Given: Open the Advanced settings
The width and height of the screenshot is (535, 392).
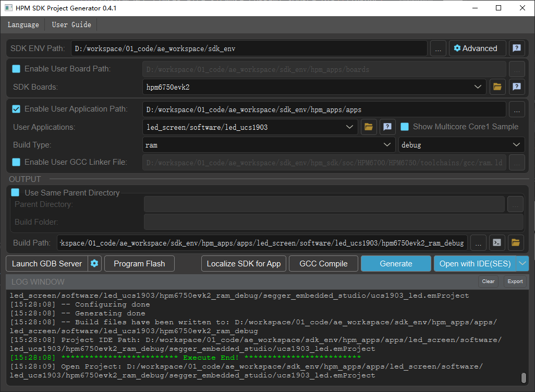Looking at the screenshot, I should 477,48.
